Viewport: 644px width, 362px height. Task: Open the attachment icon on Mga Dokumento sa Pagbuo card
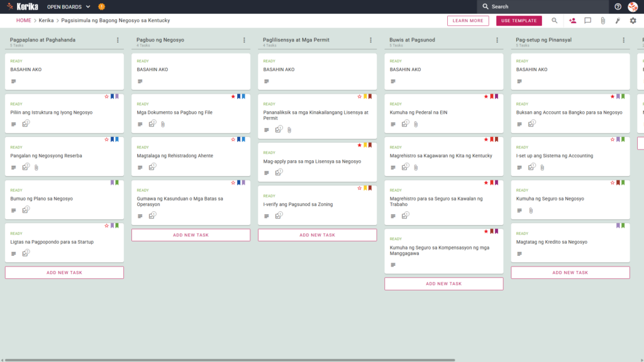click(x=163, y=124)
